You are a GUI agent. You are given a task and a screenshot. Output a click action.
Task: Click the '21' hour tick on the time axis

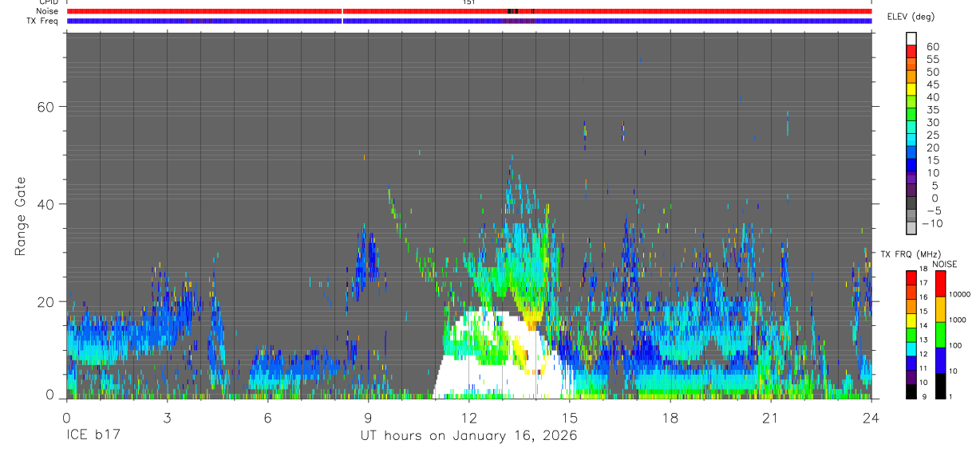[770, 418]
